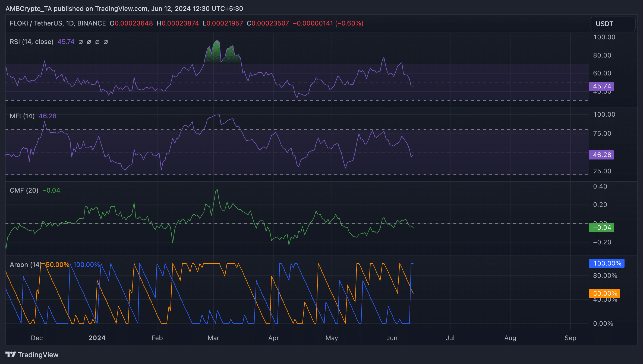The height and width of the screenshot is (364, 643).
Task: Click the 75.00 label on MFI scale
Action: coord(602,133)
